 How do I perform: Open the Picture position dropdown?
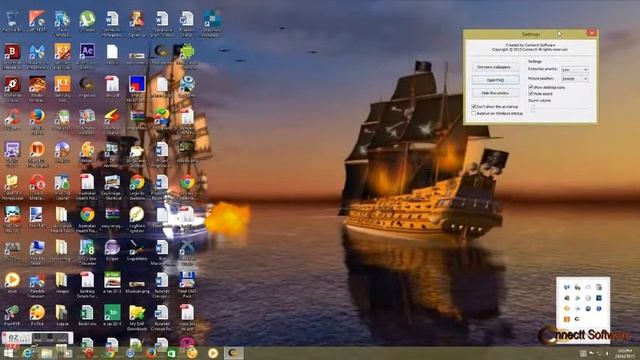(x=575, y=78)
